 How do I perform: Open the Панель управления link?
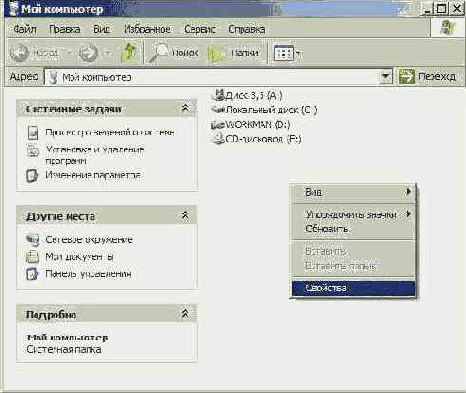coord(88,274)
